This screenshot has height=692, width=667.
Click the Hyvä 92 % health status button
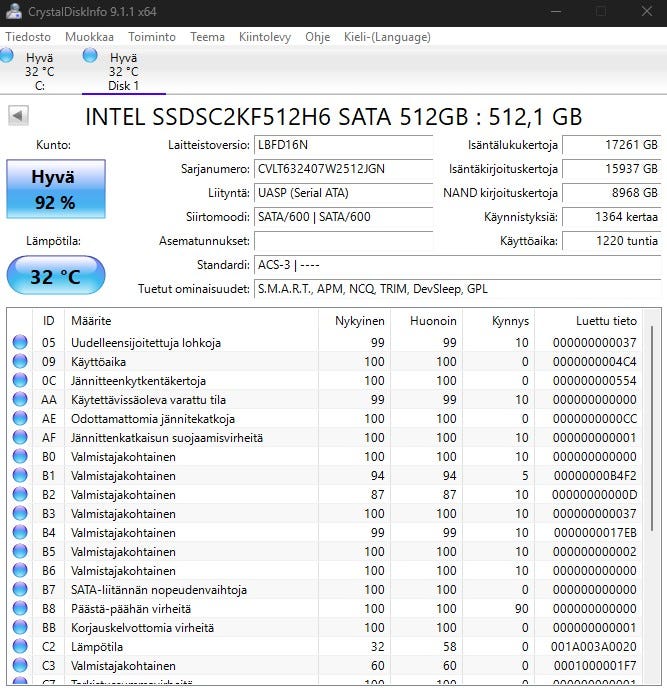point(54,189)
